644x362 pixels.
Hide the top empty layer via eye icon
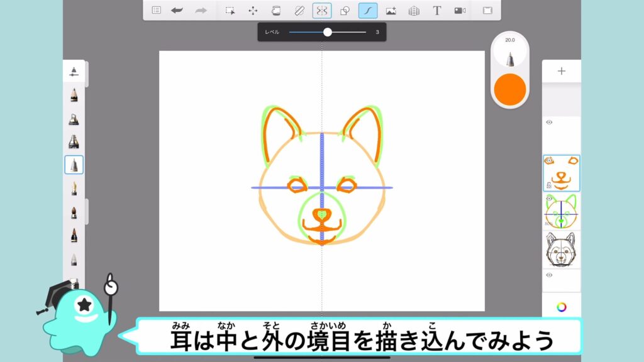pyautogui.click(x=549, y=123)
